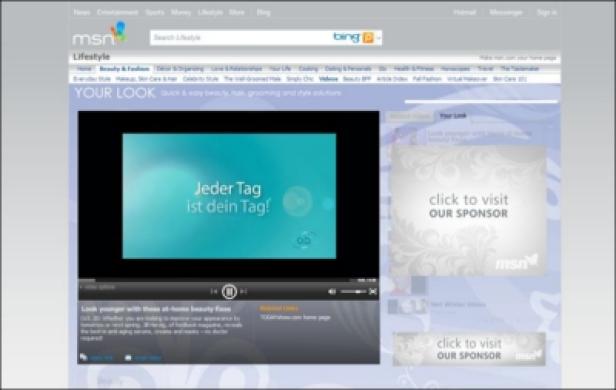Click the Jeder Tag video frame
This screenshot has width=616, height=390.
click(229, 196)
